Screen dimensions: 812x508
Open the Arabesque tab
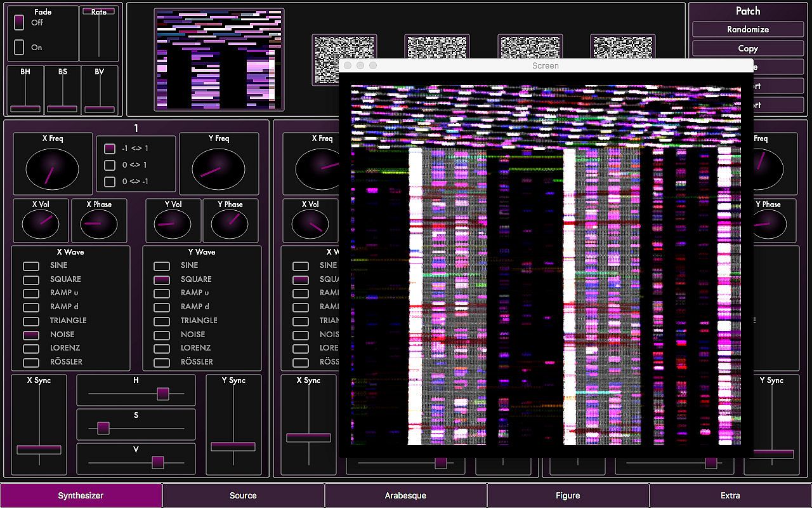[x=405, y=495]
